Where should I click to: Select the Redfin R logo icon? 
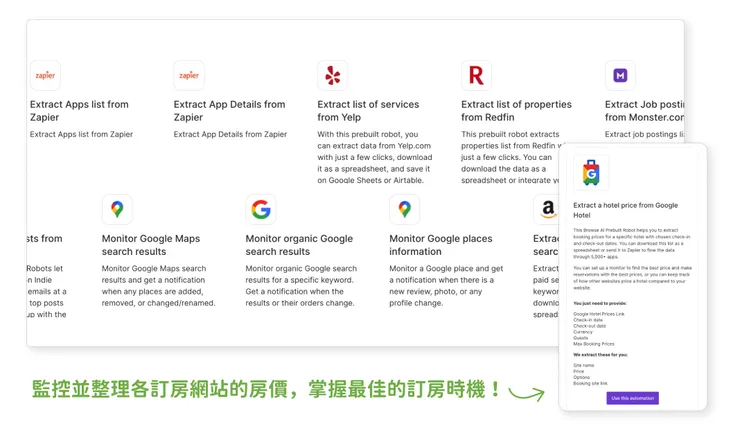(x=476, y=76)
